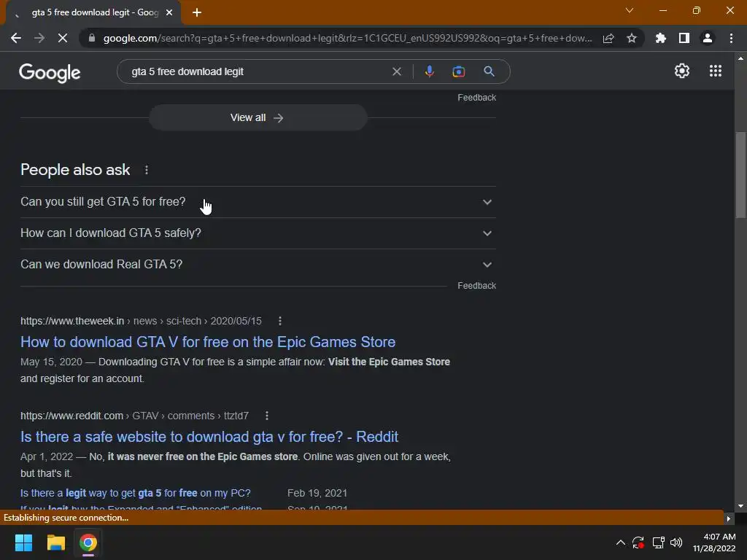The height and width of the screenshot is (560, 747).
Task: Click the browser forward arrow
Action: tap(39, 38)
